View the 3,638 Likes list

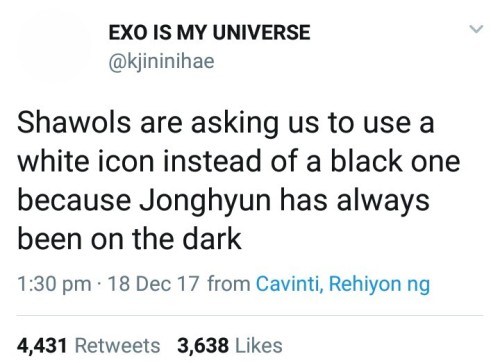[x=230, y=345]
